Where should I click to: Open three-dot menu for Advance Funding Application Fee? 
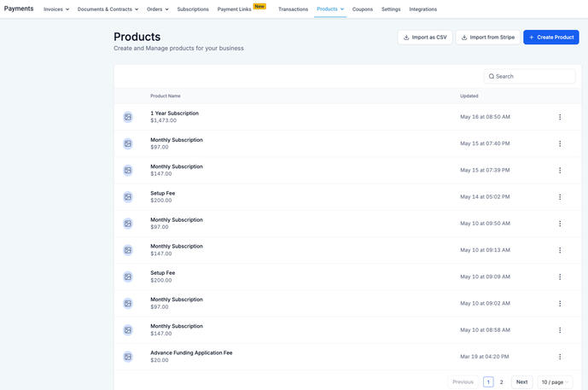560,357
